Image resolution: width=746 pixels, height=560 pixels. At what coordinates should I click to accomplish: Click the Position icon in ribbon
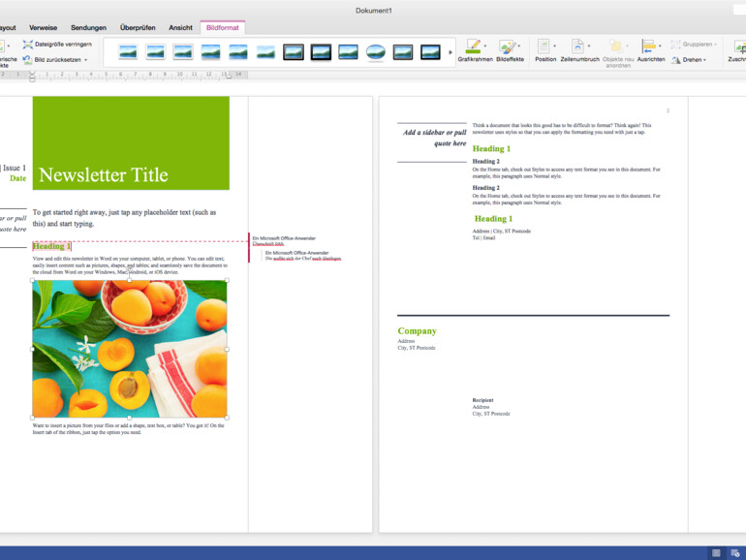[x=544, y=47]
